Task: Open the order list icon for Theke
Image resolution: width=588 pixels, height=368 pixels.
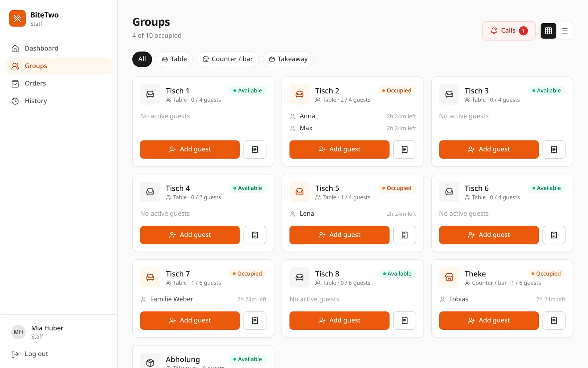Action: pyautogui.click(x=554, y=321)
